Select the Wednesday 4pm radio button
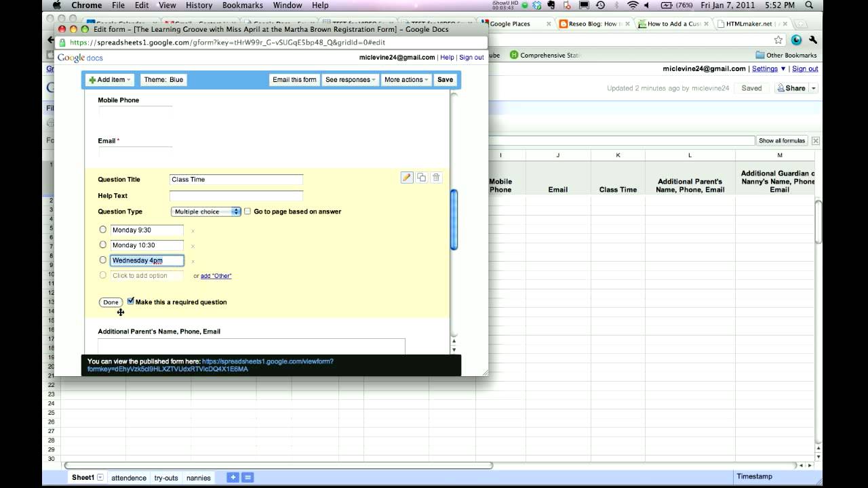The height and width of the screenshot is (488, 868). [x=103, y=260]
